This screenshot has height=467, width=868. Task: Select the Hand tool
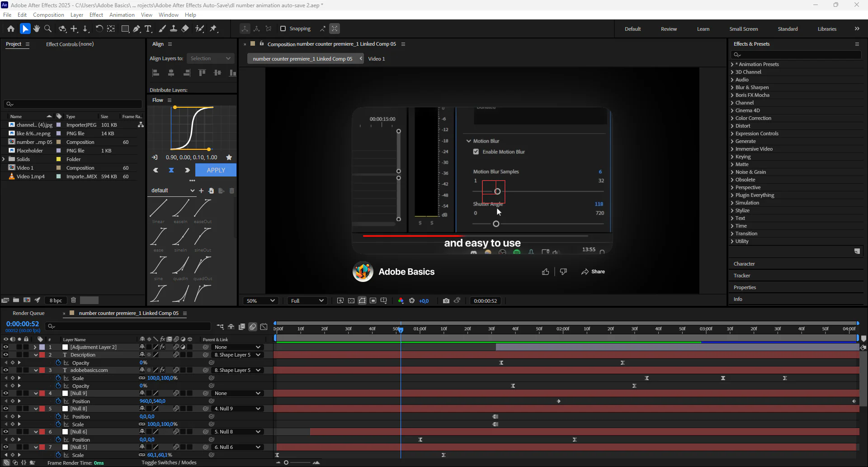(x=37, y=29)
